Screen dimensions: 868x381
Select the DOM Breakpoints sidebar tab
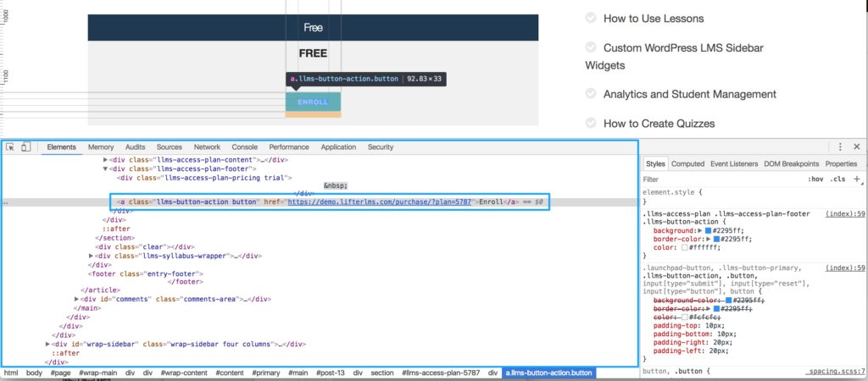[791, 163]
